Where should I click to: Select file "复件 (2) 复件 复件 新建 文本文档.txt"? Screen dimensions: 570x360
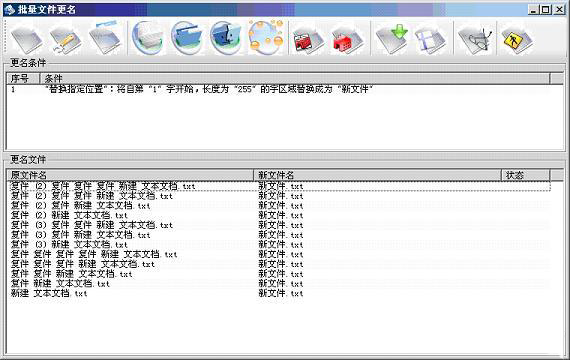click(x=92, y=196)
